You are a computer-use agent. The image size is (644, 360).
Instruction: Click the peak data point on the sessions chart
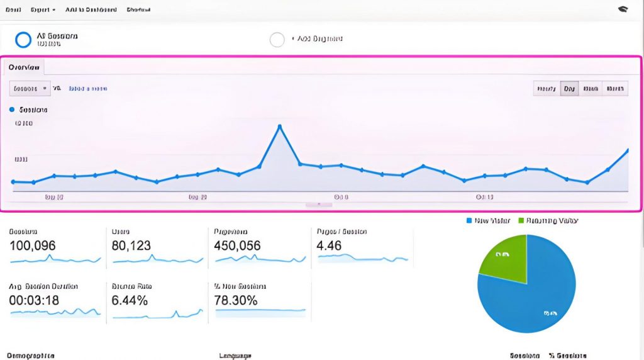279,127
